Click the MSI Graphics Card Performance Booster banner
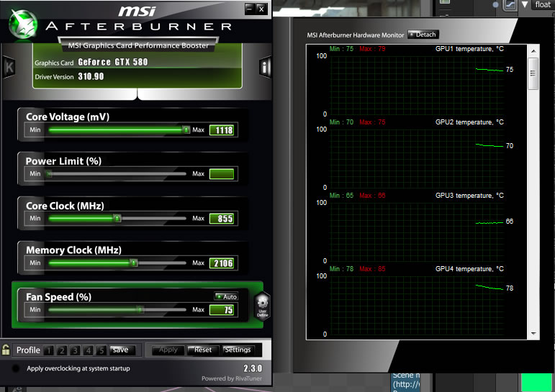 tap(138, 45)
